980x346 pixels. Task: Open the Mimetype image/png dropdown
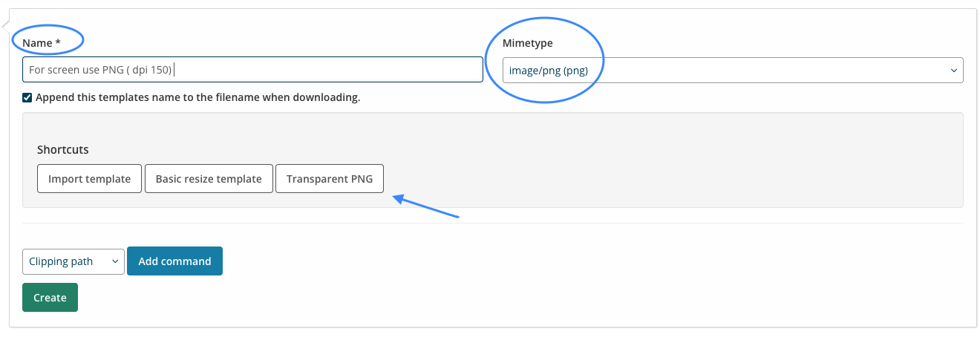tap(733, 70)
